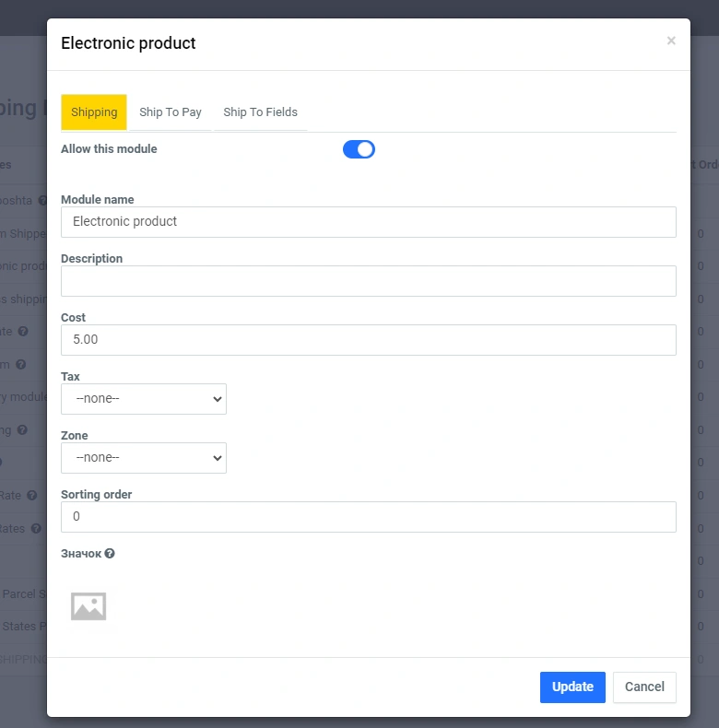Click into the empty Description field
Screen dimensions: 719x728
(369, 281)
